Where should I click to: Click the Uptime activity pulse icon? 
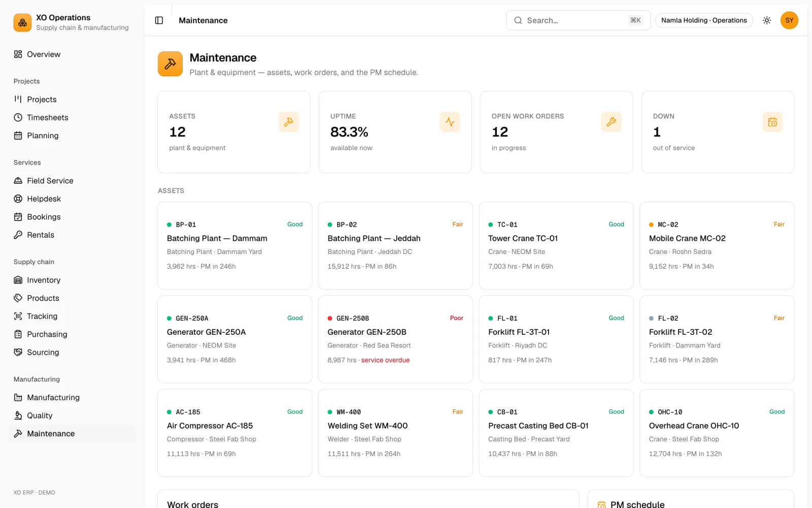450,122
